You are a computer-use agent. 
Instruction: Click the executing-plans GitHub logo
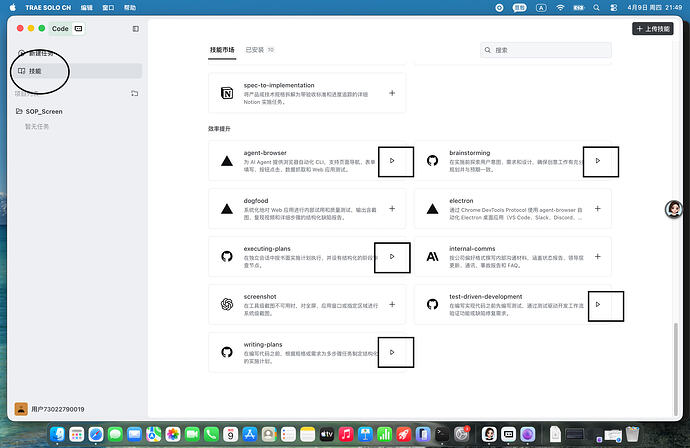click(227, 257)
